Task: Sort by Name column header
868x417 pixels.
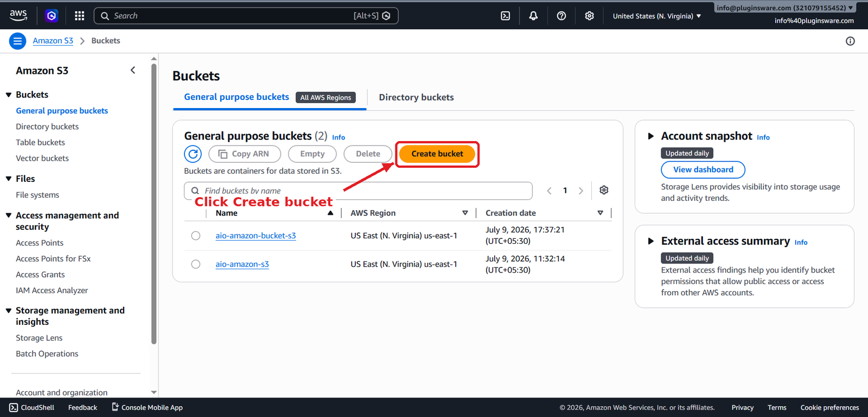Action: (x=226, y=213)
